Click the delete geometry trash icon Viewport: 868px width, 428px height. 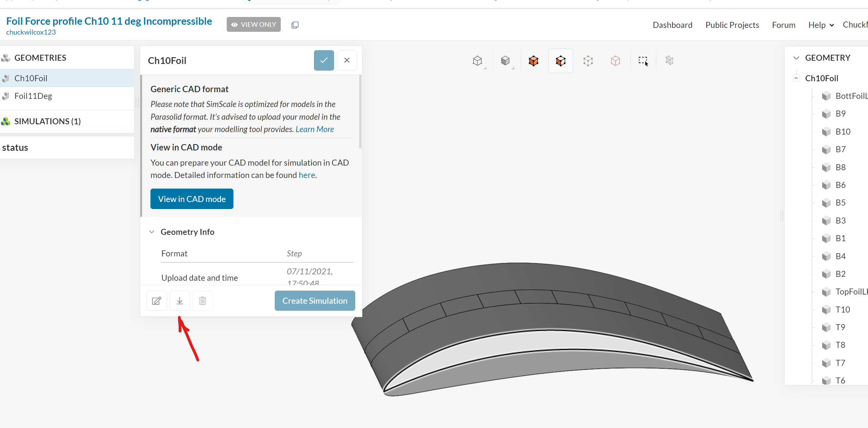(x=202, y=301)
